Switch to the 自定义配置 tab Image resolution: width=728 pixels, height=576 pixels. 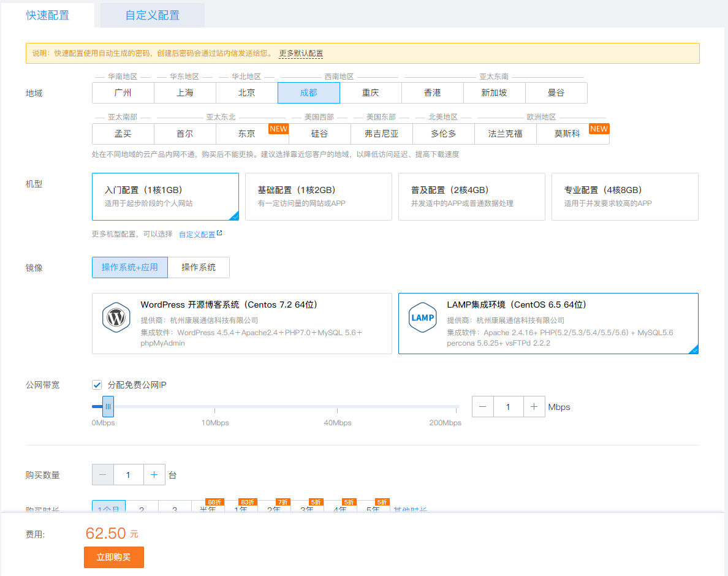coord(153,15)
